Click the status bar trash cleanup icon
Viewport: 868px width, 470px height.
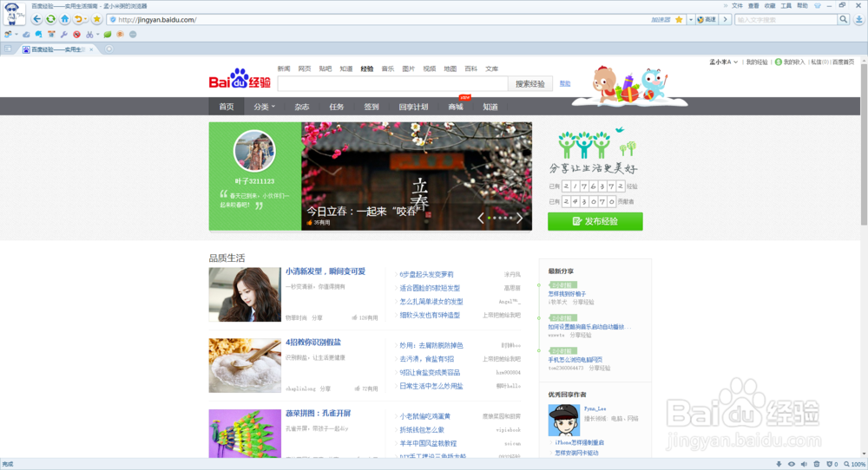coord(817,465)
